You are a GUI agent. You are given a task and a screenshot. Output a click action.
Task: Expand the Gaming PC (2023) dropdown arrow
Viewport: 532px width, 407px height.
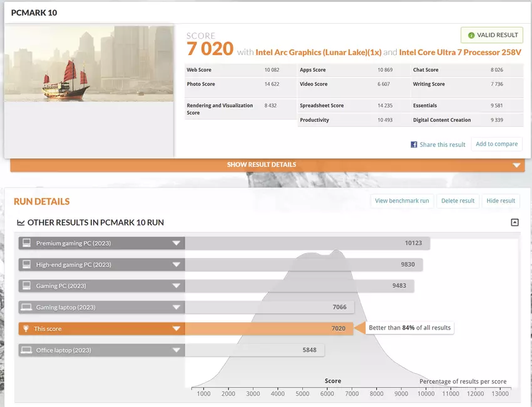point(176,286)
